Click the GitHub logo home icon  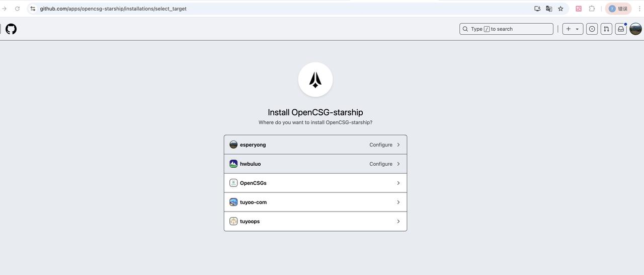coord(11,29)
